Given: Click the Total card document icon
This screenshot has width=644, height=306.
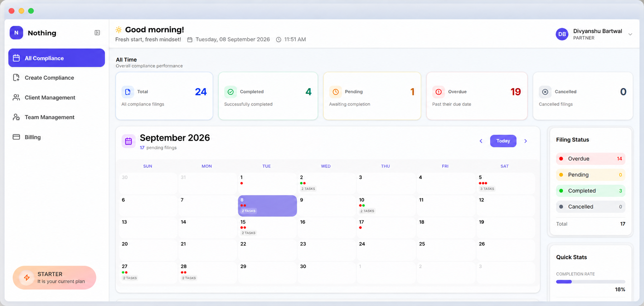Looking at the screenshot, I should [x=128, y=92].
